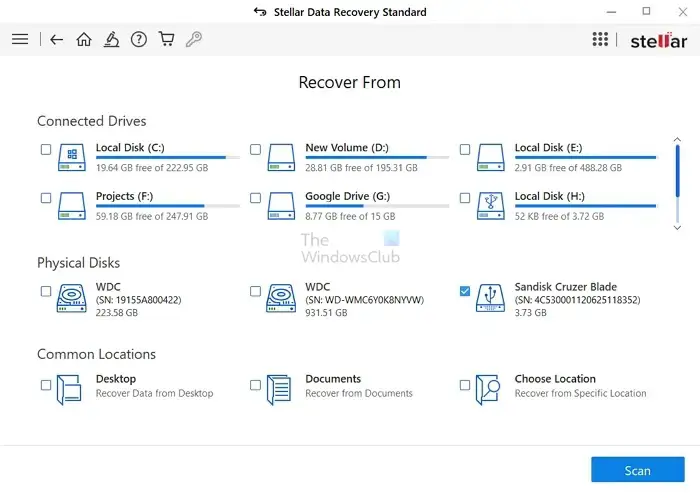The width and height of the screenshot is (700, 493).
Task: Click the Documents location icon
Action: (279, 389)
